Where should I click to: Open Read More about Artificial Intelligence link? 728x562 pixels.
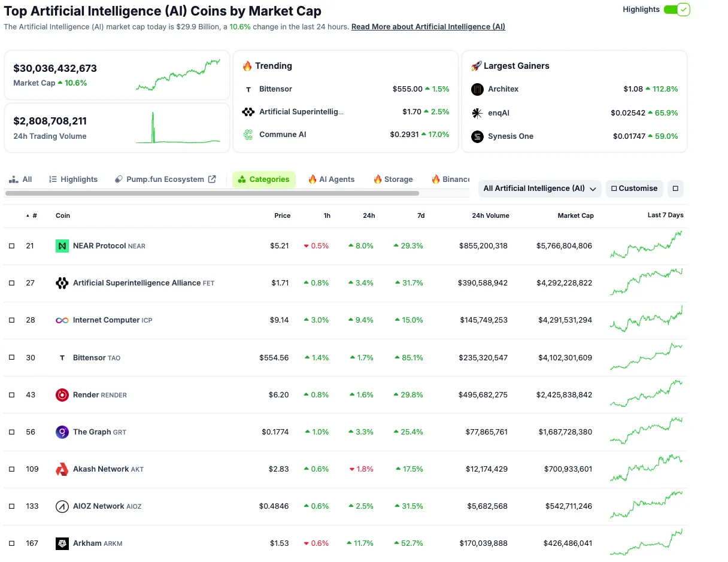coord(428,26)
